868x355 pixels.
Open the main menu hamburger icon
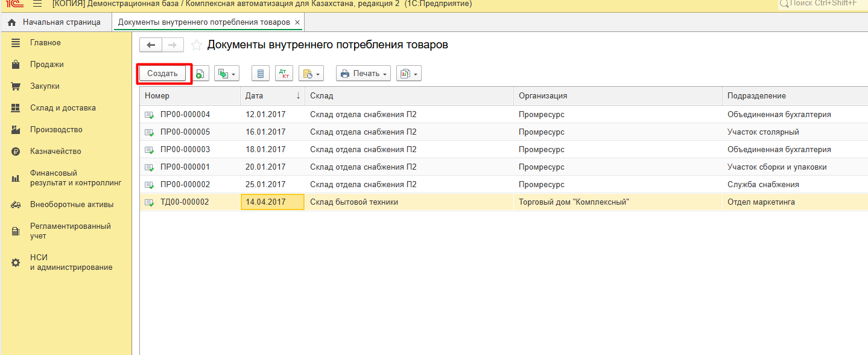point(37,4)
